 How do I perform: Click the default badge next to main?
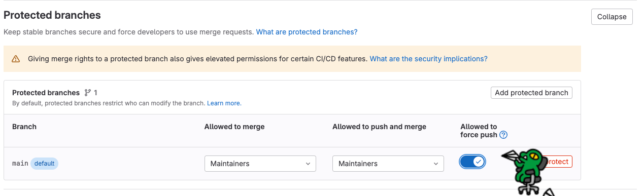[45, 164]
